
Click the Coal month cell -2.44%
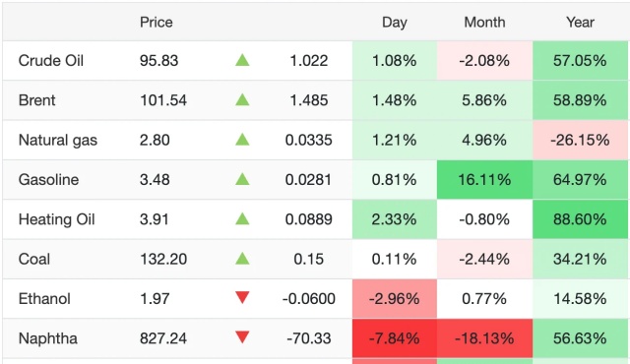(x=484, y=259)
